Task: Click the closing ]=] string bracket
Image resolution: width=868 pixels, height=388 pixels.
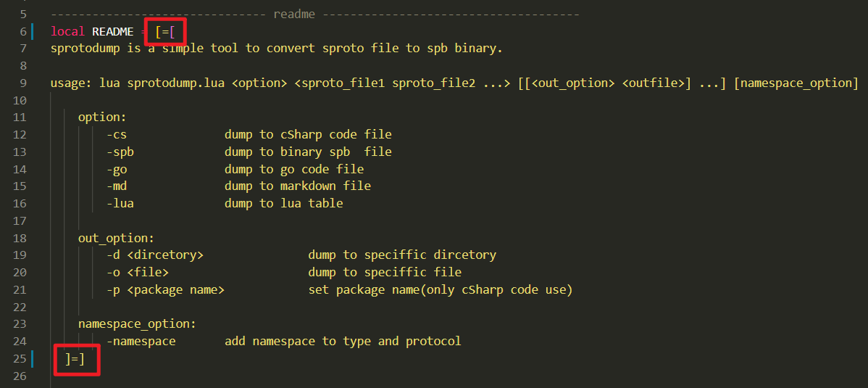Action: tap(75, 359)
